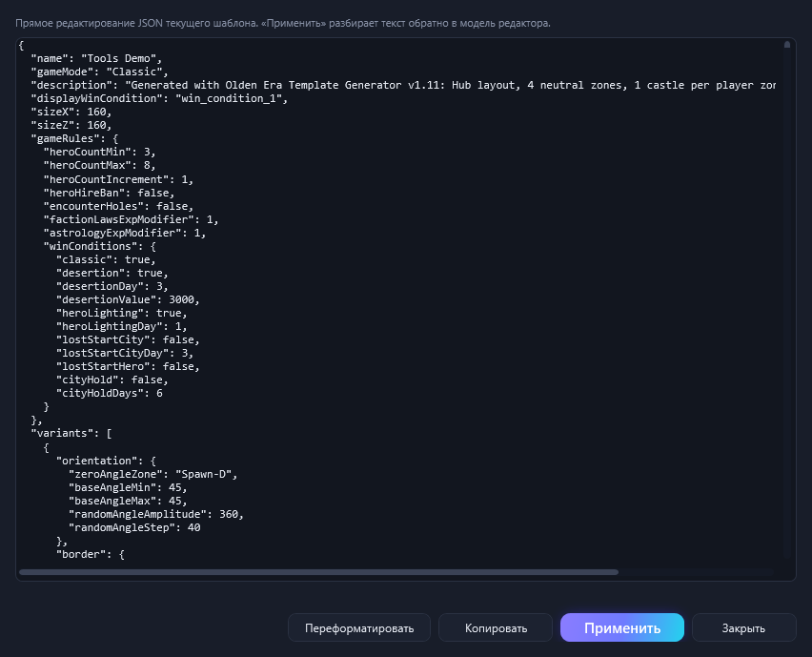The image size is (812, 657).
Task: Click the "displayWinCondition" line
Action: coord(159,98)
